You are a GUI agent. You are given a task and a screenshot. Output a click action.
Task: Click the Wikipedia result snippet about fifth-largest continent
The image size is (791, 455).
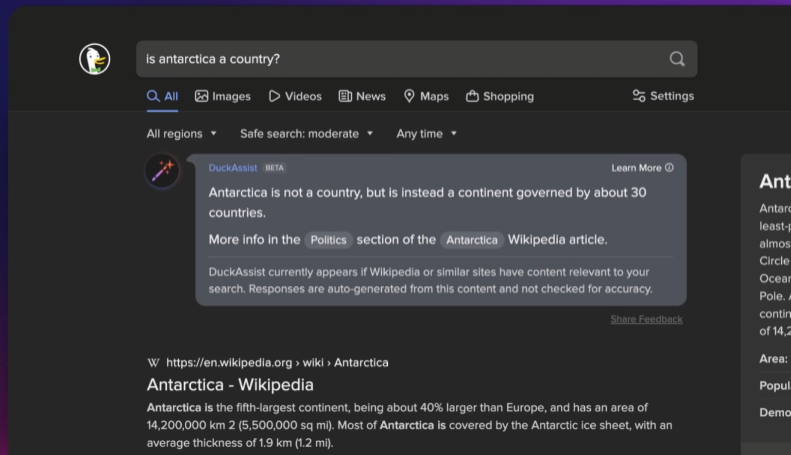409,425
